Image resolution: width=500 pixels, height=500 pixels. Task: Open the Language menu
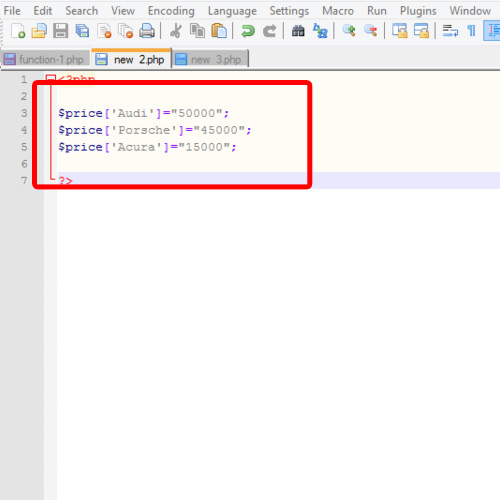click(x=232, y=11)
